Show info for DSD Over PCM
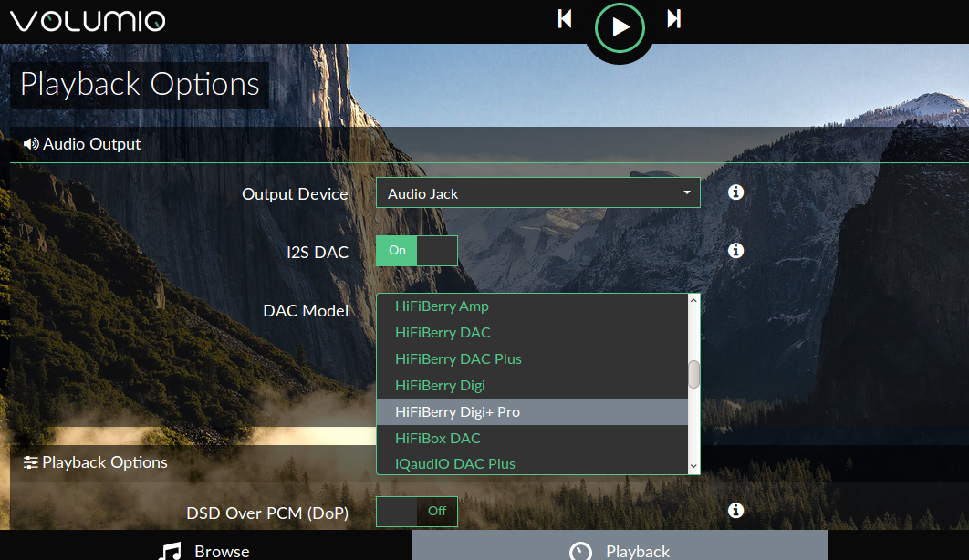Image resolution: width=969 pixels, height=560 pixels. [735, 511]
